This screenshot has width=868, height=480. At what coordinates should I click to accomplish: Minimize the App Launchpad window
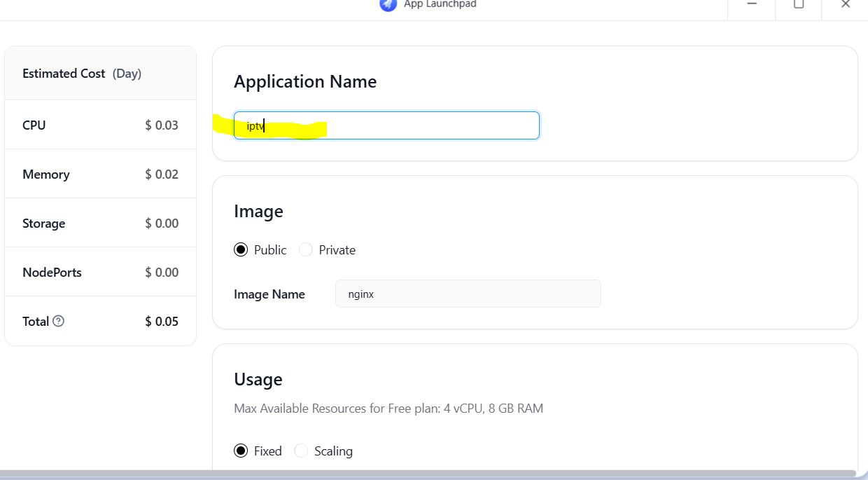click(752, 4)
